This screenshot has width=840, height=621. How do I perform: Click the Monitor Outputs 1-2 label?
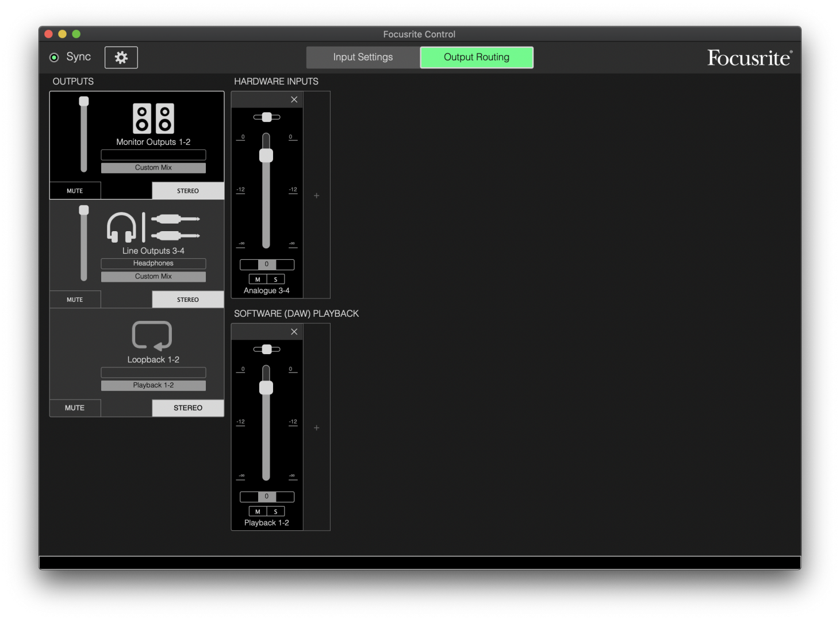pos(154,142)
